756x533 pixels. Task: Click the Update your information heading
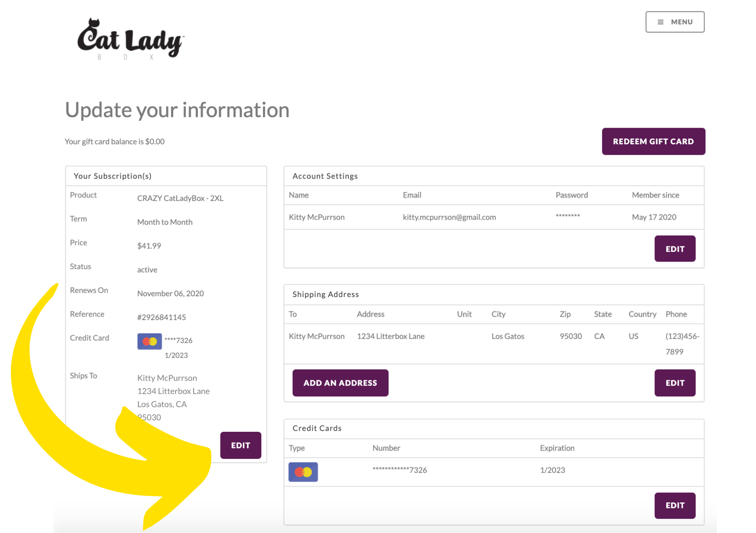pyautogui.click(x=177, y=110)
